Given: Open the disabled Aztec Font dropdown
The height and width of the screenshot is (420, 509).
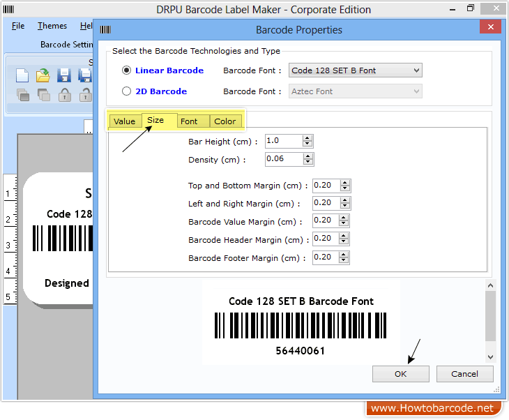Looking at the screenshot, I should (x=356, y=91).
